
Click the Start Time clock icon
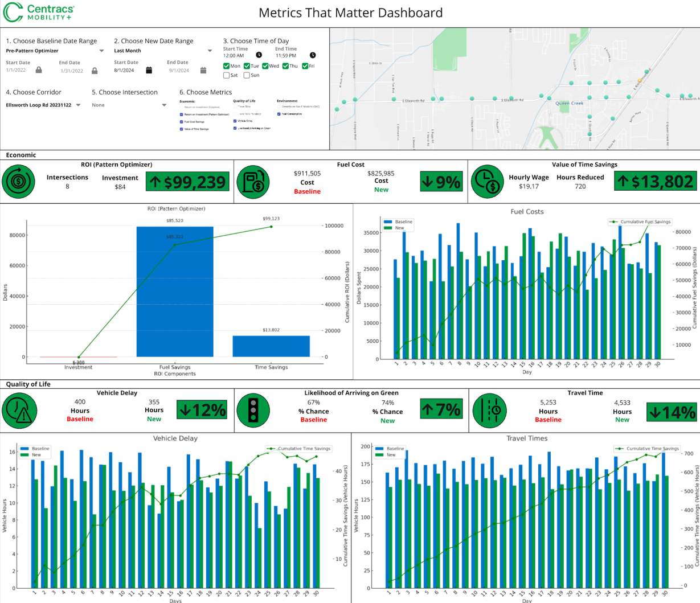click(259, 55)
